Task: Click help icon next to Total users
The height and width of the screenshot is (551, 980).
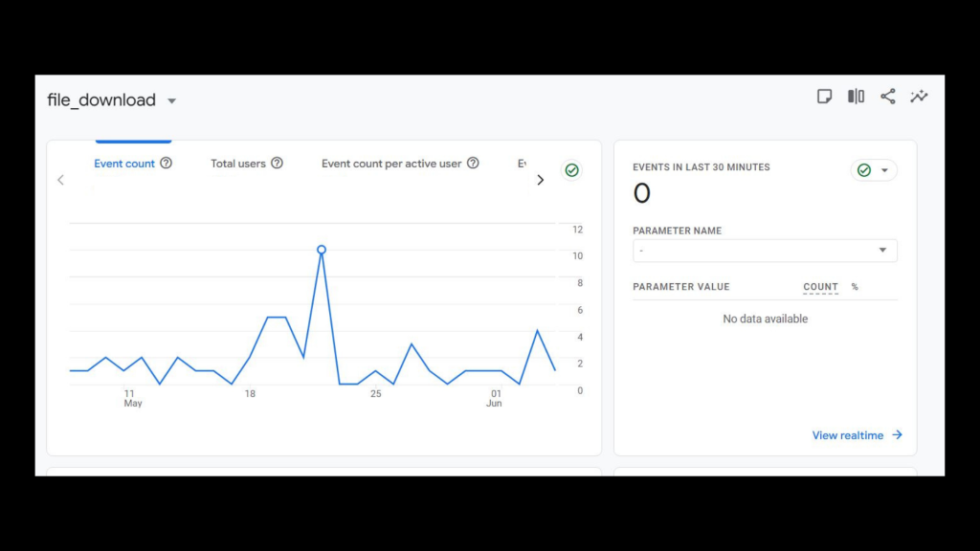Action: [277, 164]
